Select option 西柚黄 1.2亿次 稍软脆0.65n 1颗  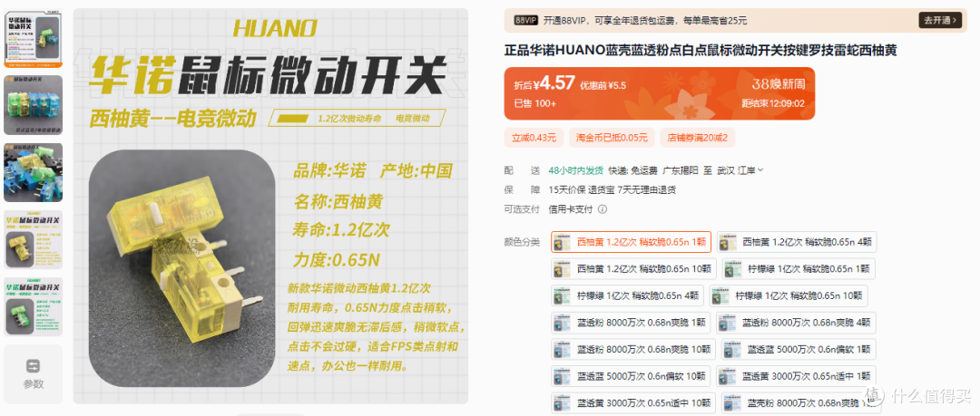click(631, 242)
